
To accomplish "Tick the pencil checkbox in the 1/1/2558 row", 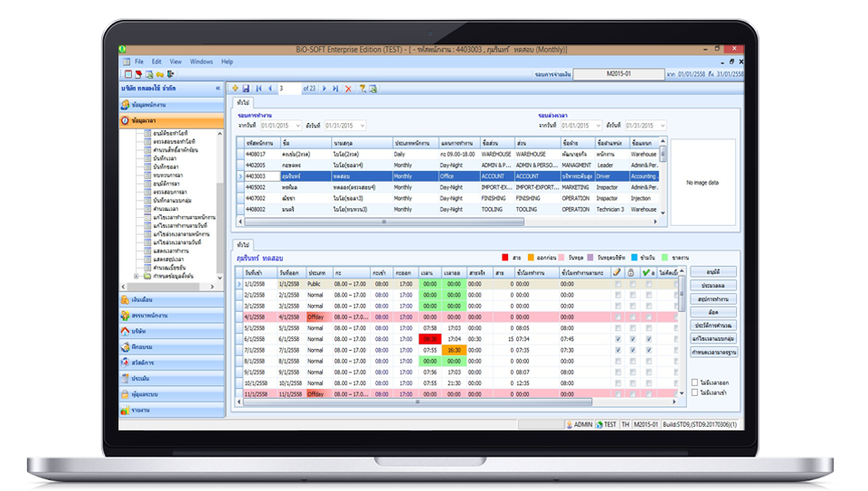I will pyautogui.click(x=618, y=284).
